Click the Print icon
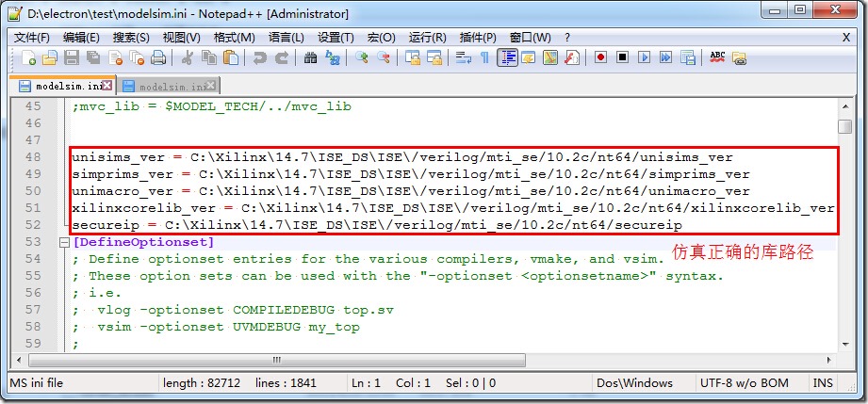The height and width of the screenshot is (404, 868). [x=158, y=57]
